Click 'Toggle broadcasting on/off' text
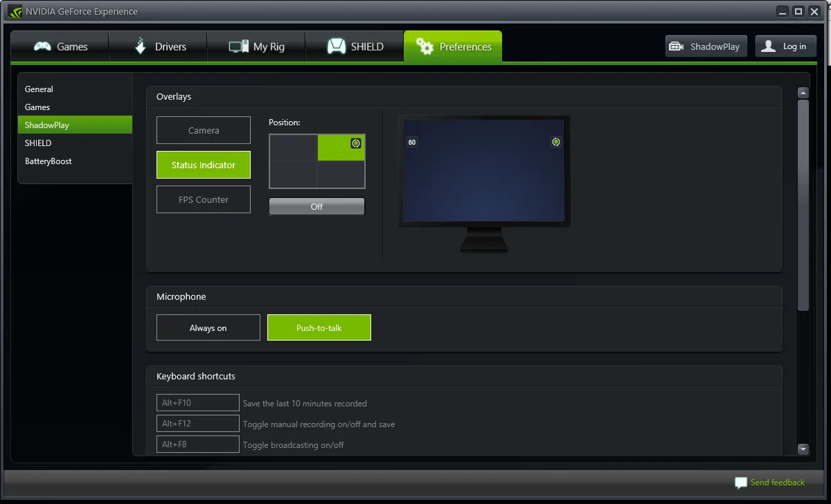 point(294,445)
